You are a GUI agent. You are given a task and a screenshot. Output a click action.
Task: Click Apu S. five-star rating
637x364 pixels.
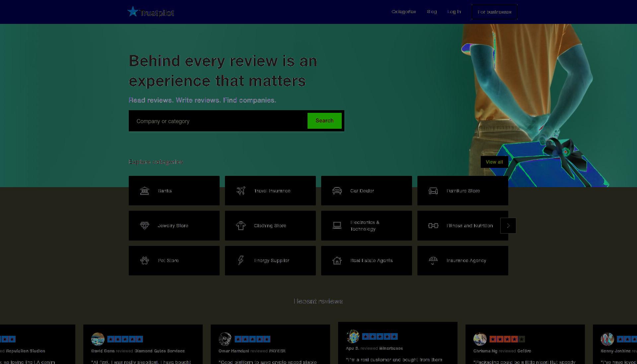point(380,336)
